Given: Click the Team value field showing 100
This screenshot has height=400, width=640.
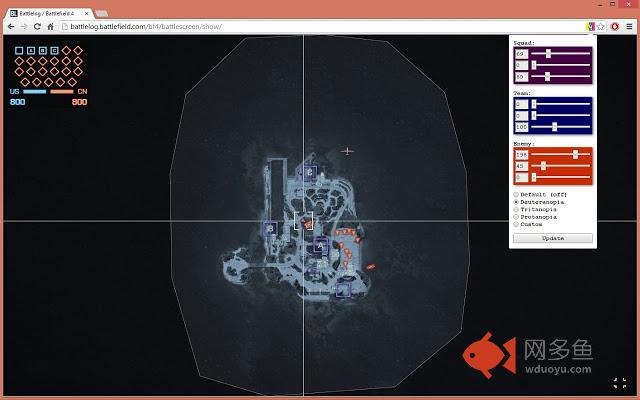Looking at the screenshot, I should [x=521, y=127].
